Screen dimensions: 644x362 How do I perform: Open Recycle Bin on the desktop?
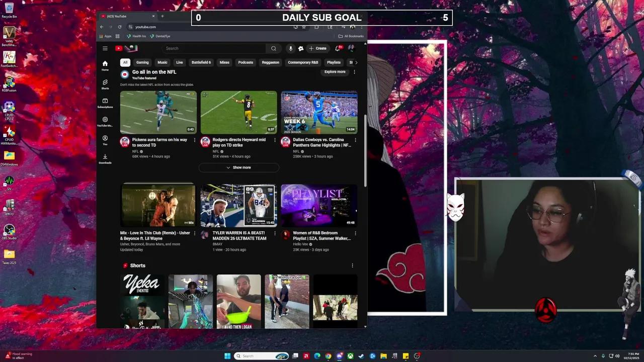9,11
